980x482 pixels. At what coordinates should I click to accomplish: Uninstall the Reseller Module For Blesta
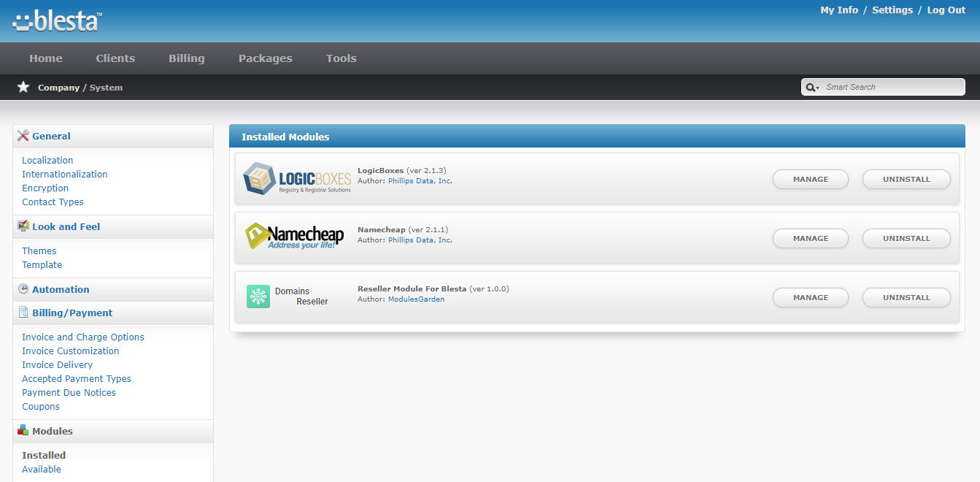[906, 297]
